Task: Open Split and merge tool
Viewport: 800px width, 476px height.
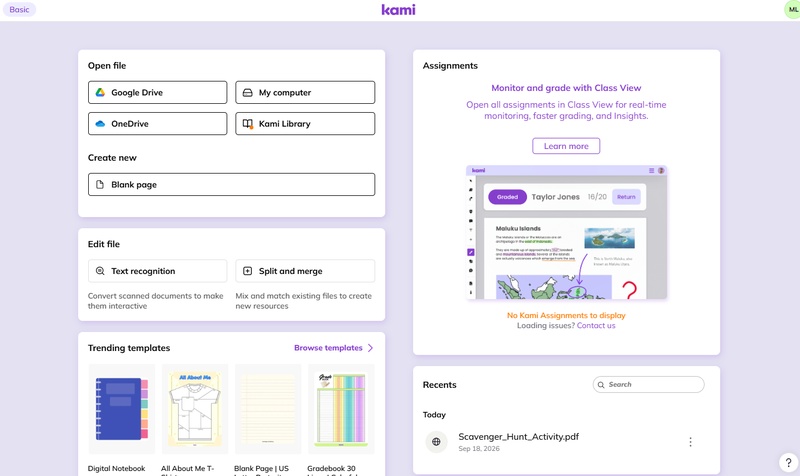Action: coord(305,271)
